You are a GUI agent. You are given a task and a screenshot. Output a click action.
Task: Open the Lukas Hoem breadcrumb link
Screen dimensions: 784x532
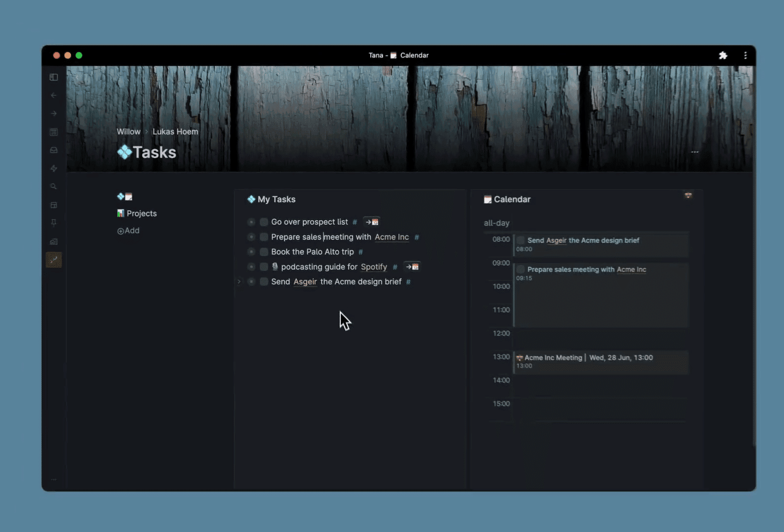point(175,132)
